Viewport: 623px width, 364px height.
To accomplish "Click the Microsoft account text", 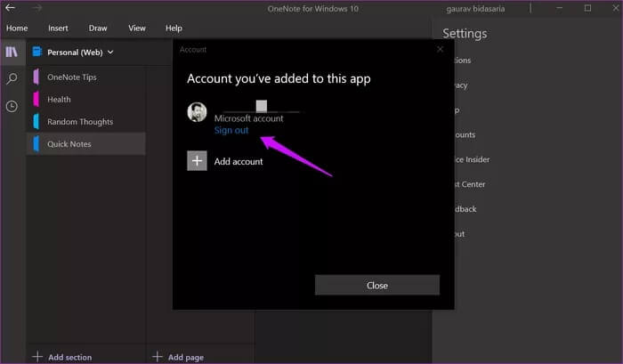I will click(248, 118).
